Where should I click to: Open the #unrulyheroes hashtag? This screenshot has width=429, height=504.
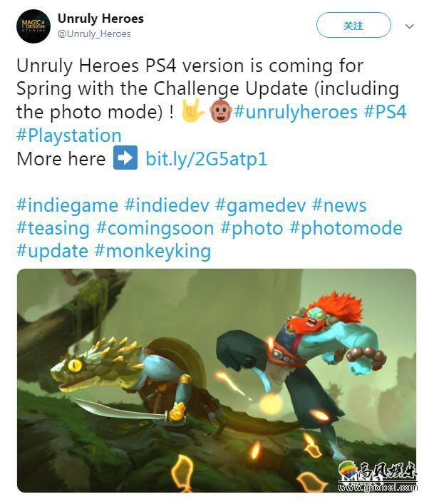point(296,112)
